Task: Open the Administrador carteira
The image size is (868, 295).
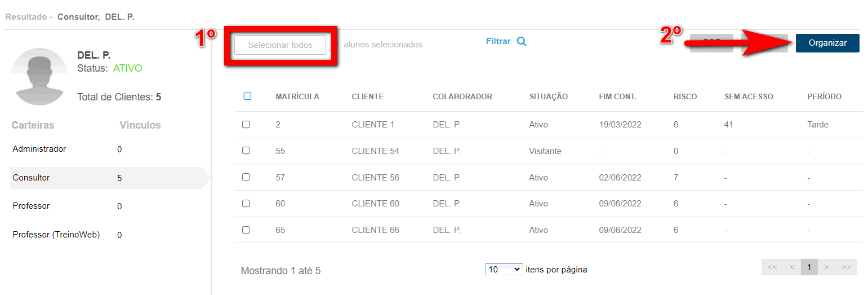Action: [39, 149]
